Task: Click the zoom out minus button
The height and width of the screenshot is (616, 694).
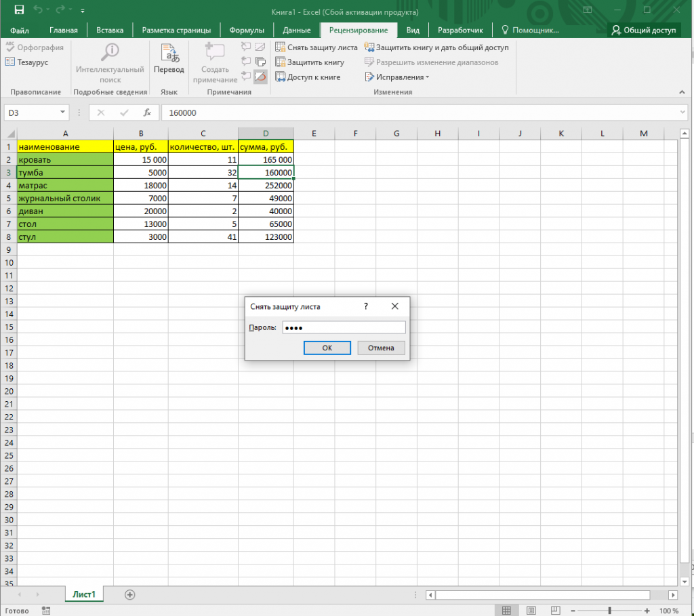Action: (x=573, y=611)
